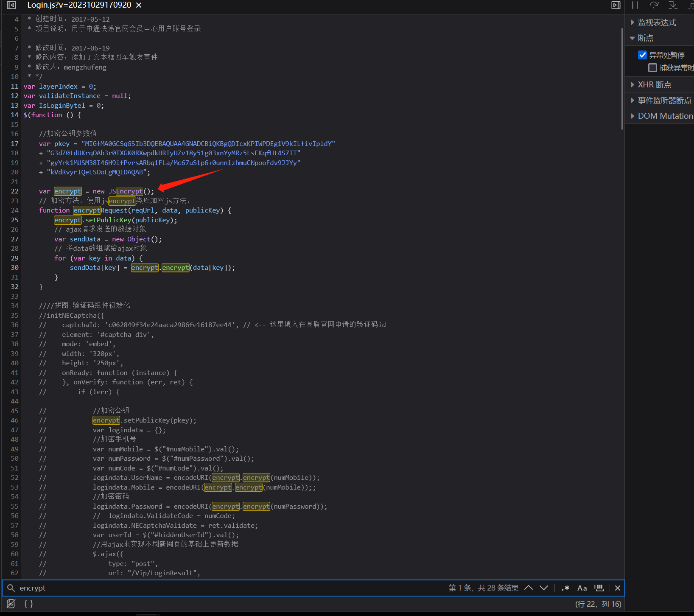Click 第 1 条, 共 28 条结果 count
694x616 pixels.
(484, 588)
